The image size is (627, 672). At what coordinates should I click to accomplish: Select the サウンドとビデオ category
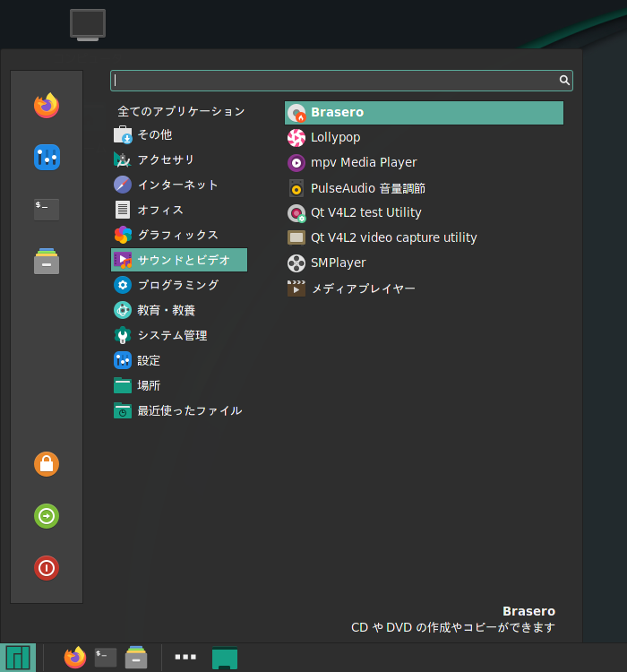click(179, 260)
